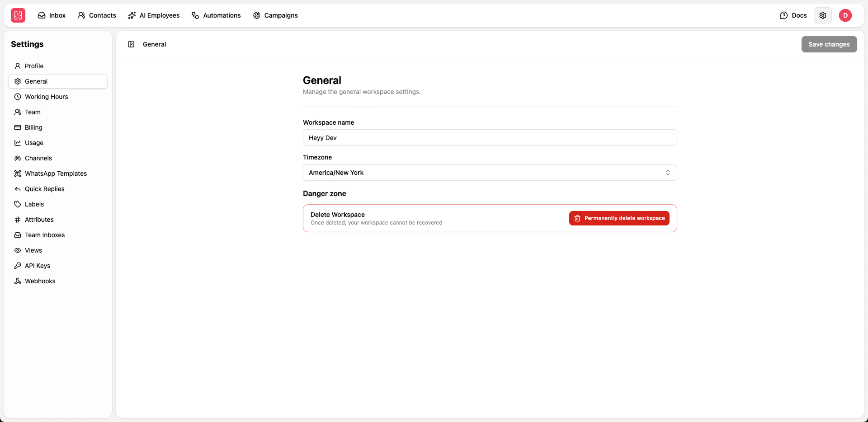Click the Labels tag icon
Image resolution: width=868 pixels, height=422 pixels.
click(17, 204)
